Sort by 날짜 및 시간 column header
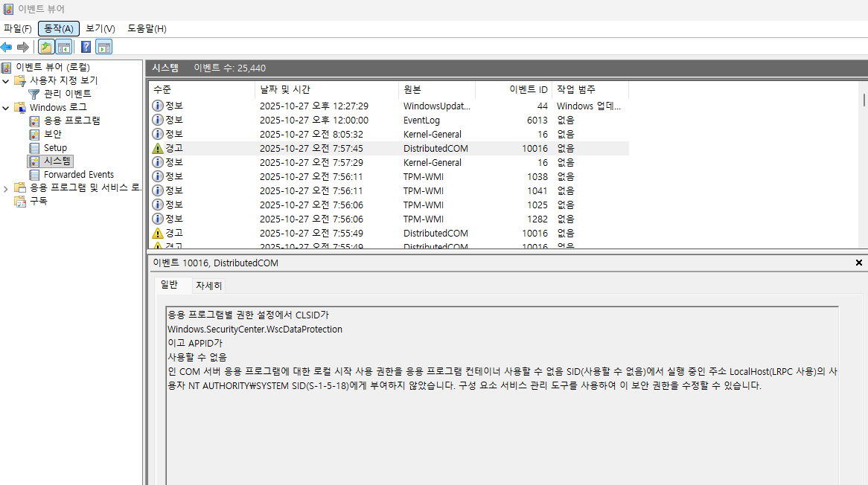 [x=327, y=89]
